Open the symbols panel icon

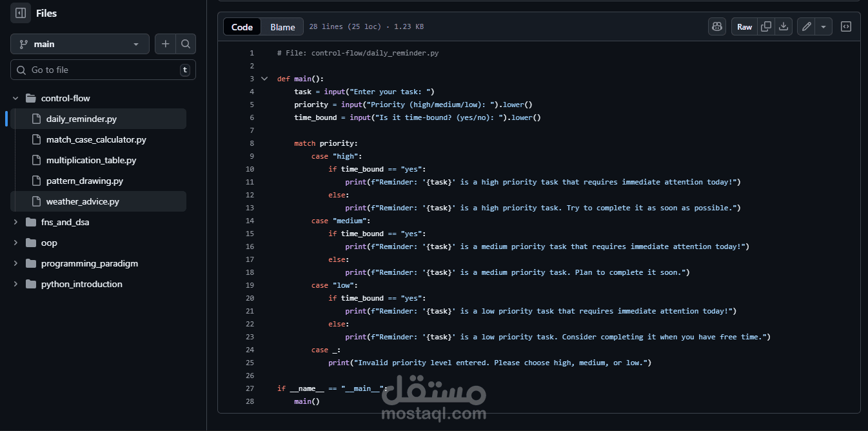pos(846,26)
